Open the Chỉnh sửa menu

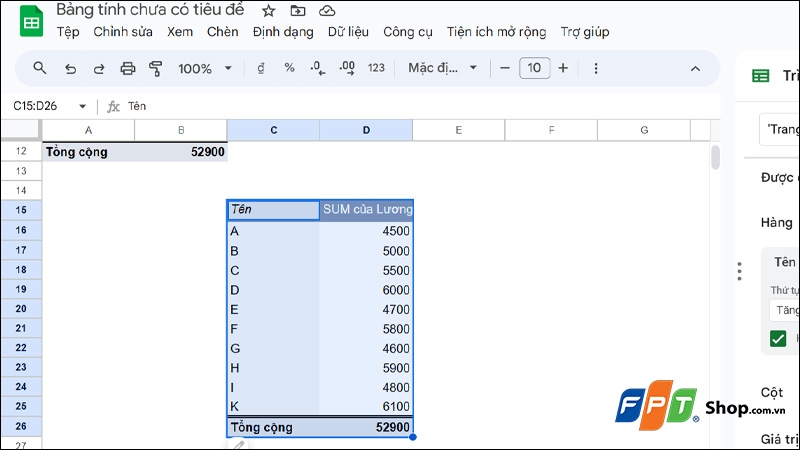click(122, 32)
